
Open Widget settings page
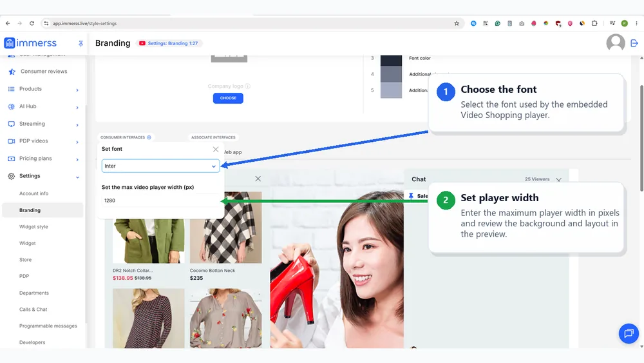(28, 243)
